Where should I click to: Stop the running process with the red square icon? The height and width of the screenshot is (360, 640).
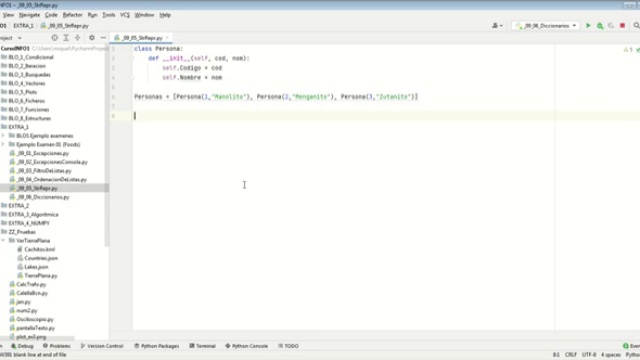click(622, 26)
